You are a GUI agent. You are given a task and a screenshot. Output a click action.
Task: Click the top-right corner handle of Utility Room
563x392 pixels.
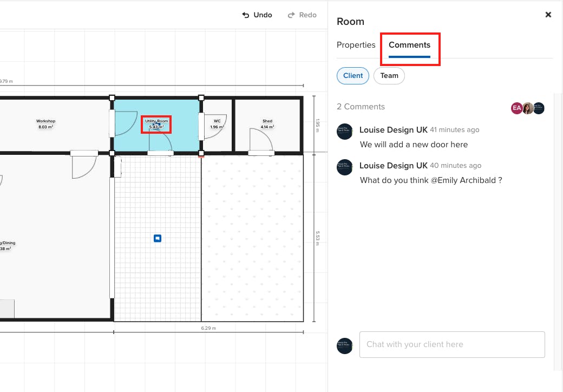[x=201, y=98]
